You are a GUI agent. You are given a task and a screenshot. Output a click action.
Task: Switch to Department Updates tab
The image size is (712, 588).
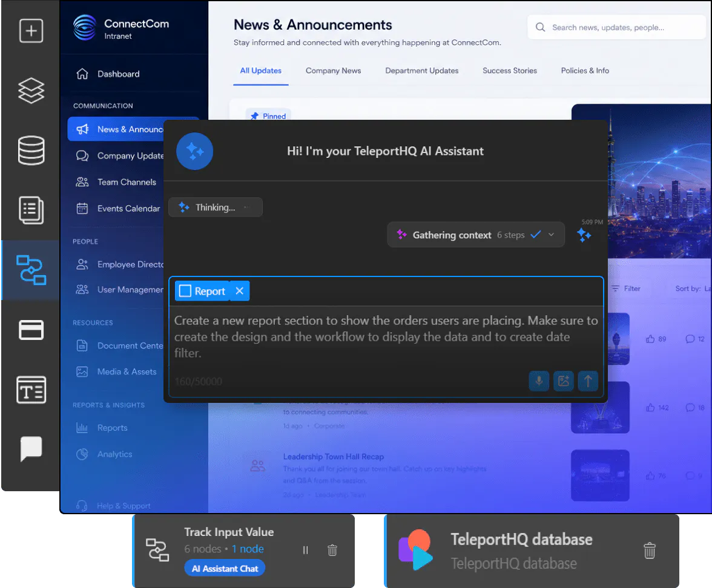[422, 71]
